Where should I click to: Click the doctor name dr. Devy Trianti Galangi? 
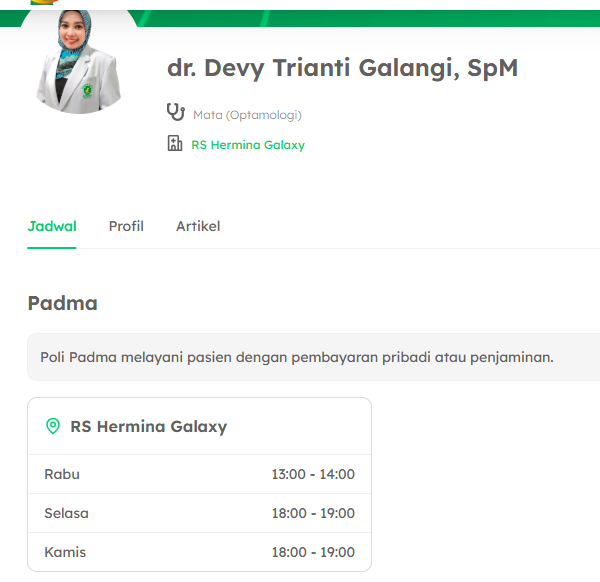tap(342, 68)
